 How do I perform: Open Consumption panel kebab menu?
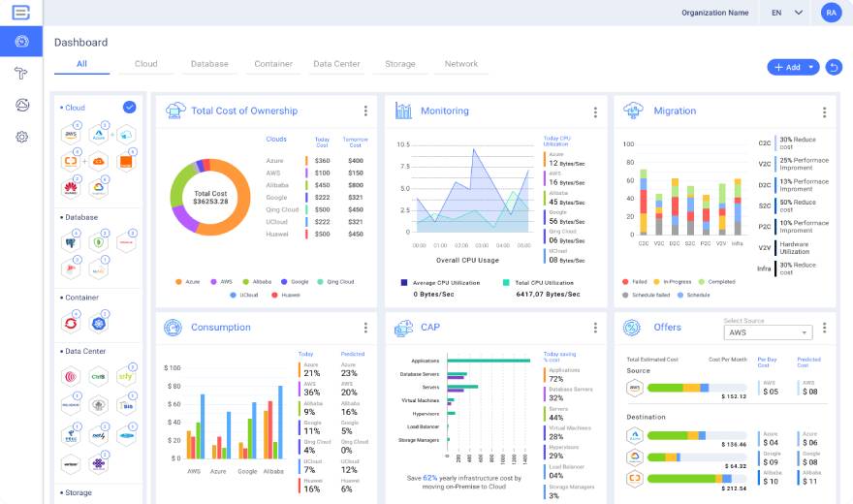click(365, 328)
